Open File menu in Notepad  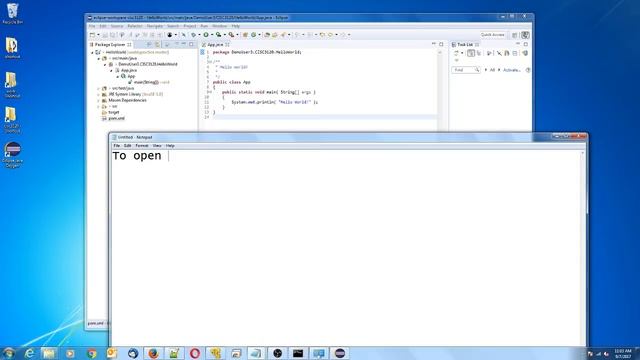(116, 146)
